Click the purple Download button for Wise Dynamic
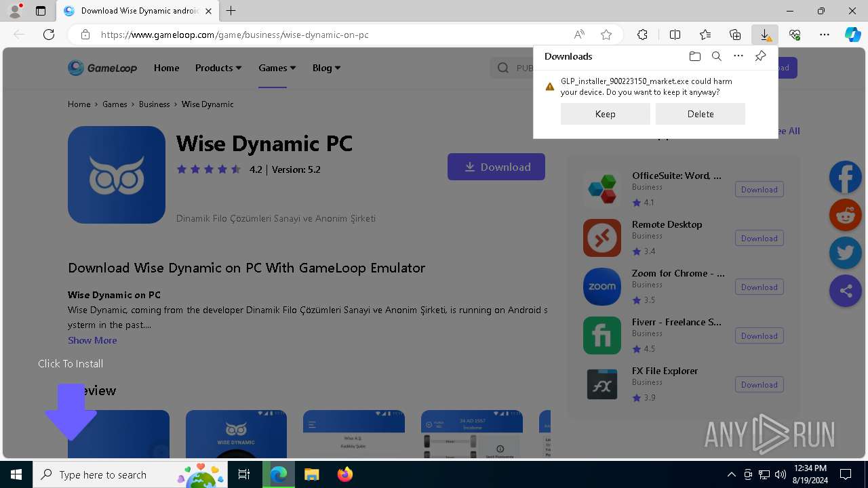Image resolution: width=868 pixels, height=488 pixels. pyautogui.click(x=496, y=167)
